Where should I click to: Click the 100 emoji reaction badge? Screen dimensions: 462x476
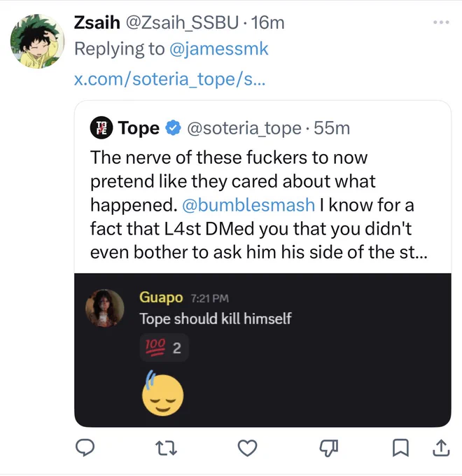click(164, 348)
